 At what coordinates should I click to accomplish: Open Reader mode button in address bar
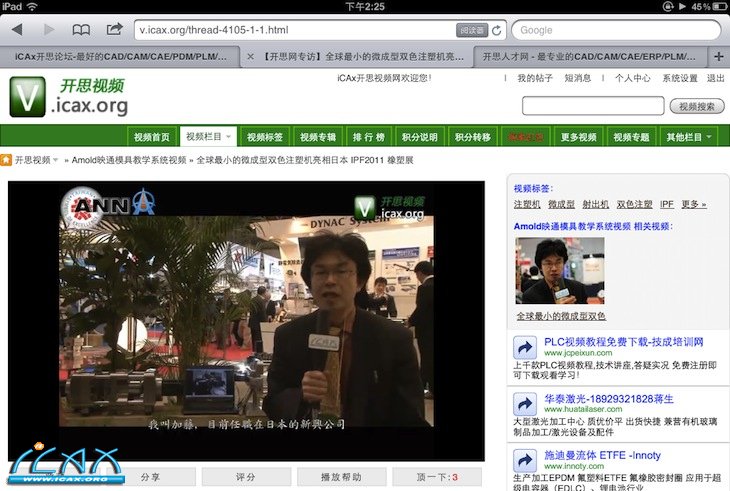(x=472, y=30)
